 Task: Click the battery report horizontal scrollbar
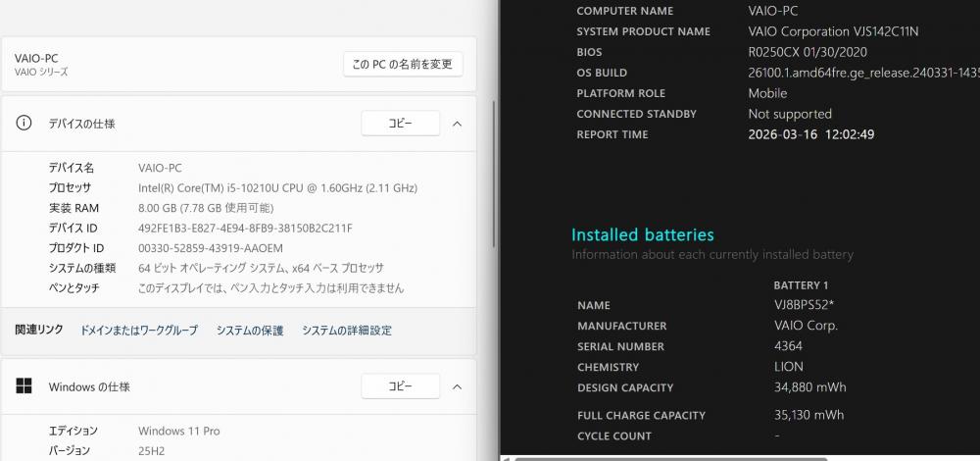click(x=686, y=457)
